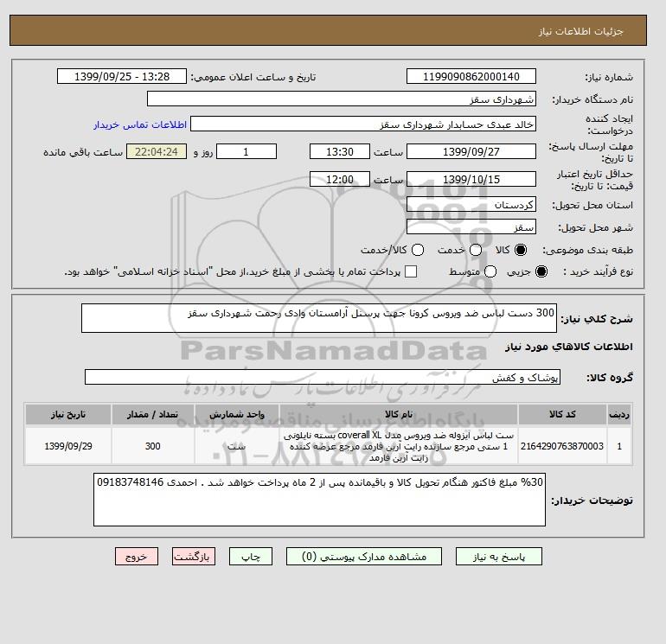The height and width of the screenshot is (644, 666).
Task: Click the need date cell 1399/09/29
Action: (x=68, y=446)
